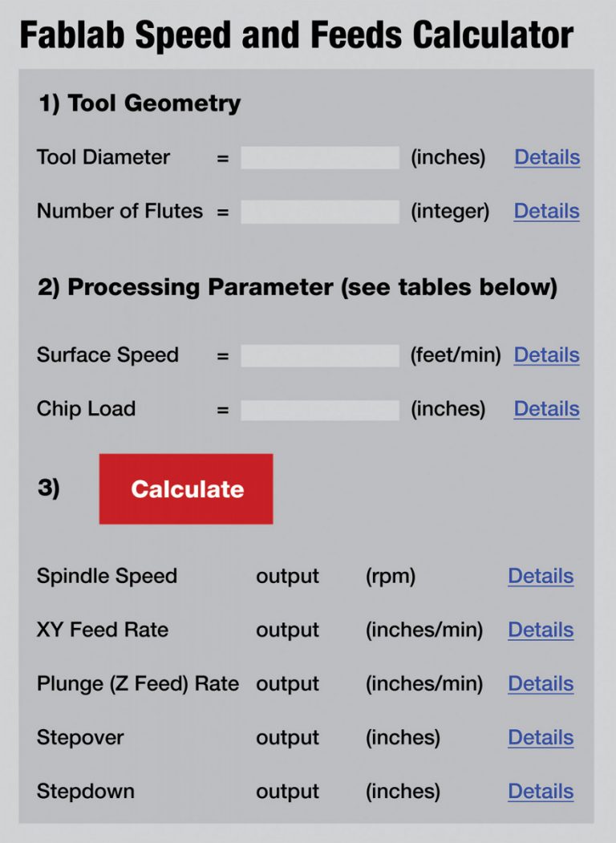
Task: Click the Stepdown output value
Action: pos(286,792)
